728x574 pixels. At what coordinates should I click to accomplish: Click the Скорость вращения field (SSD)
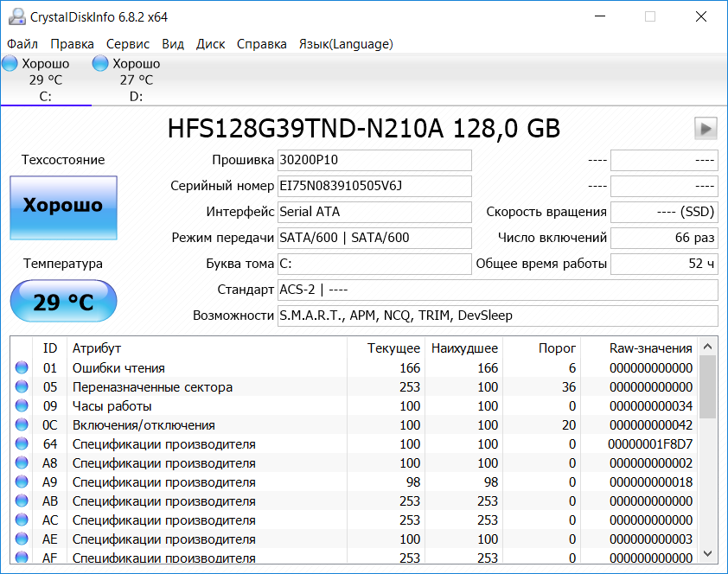pos(664,212)
